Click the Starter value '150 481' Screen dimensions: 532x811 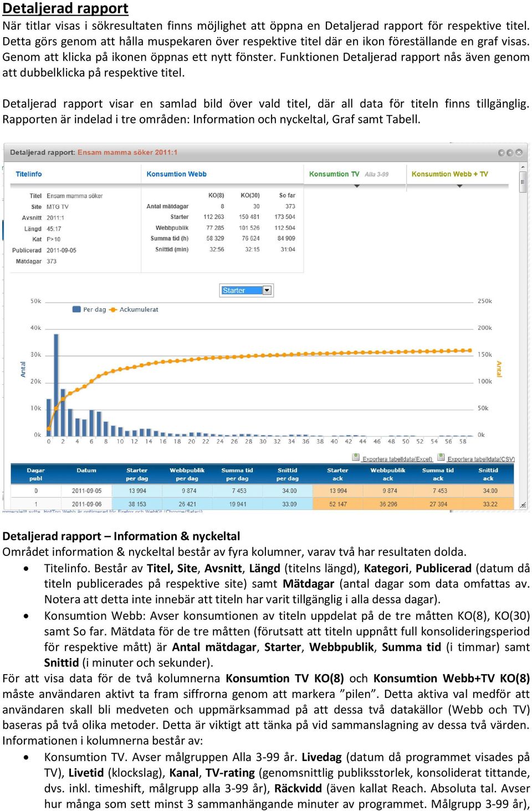pos(249,217)
